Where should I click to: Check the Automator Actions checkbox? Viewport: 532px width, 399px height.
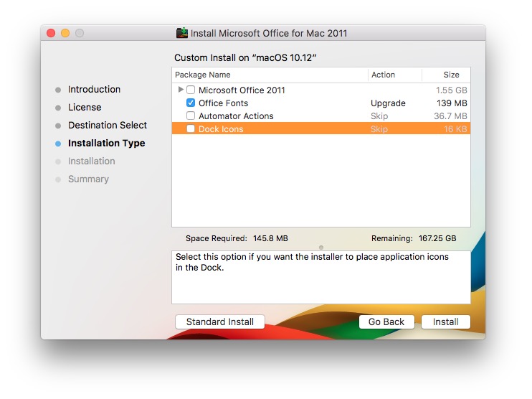coord(191,116)
